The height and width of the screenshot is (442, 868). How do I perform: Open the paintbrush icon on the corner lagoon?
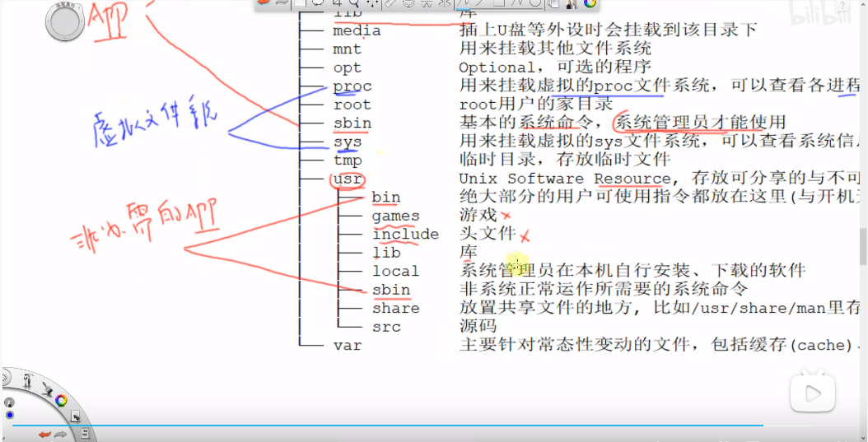tap(47, 389)
